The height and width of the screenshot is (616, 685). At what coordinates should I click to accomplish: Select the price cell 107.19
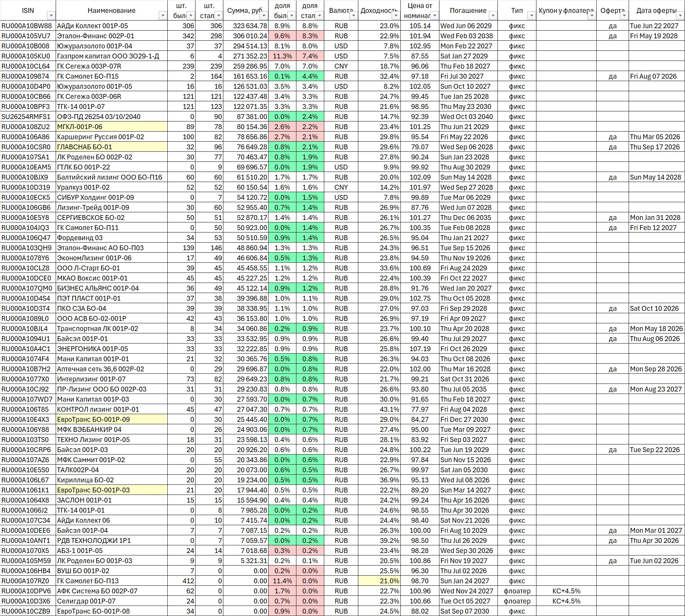[420, 349]
